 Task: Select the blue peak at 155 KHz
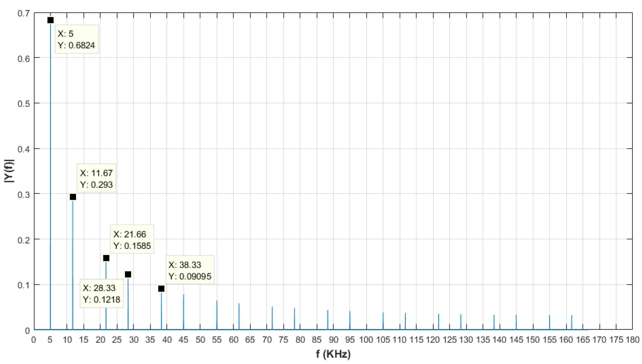(550, 323)
